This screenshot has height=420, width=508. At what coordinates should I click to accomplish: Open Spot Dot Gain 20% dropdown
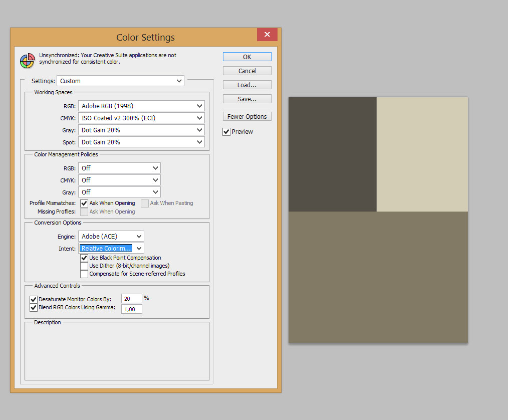141,142
